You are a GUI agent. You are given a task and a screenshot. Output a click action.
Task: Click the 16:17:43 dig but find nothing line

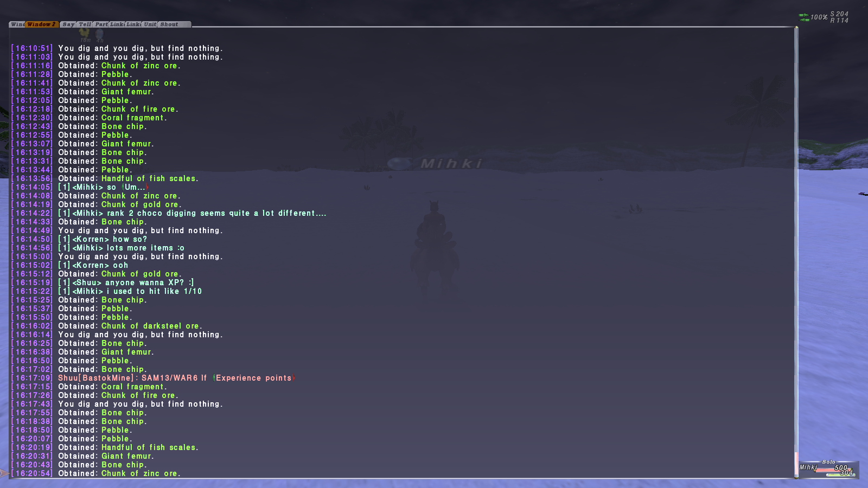point(117,404)
